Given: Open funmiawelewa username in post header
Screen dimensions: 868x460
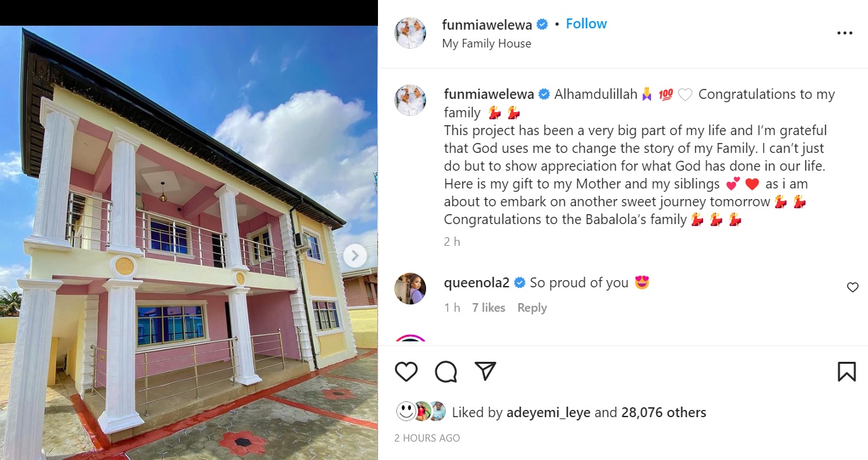Looking at the screenshot, I should click(x=488, y=24).
